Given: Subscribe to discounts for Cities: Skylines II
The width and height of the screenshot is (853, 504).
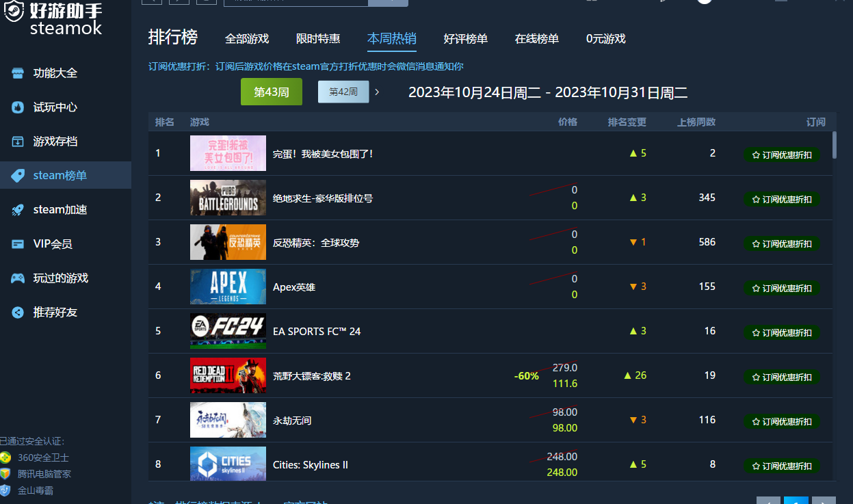Looking at the screenshot, I should tap(782, 466).
